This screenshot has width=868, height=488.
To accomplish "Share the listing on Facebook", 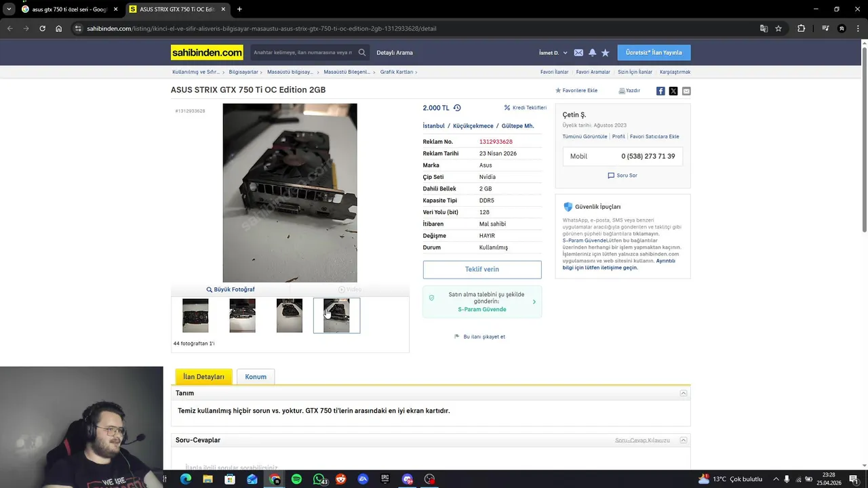I will pyautogui.click(x=660, y=91).
